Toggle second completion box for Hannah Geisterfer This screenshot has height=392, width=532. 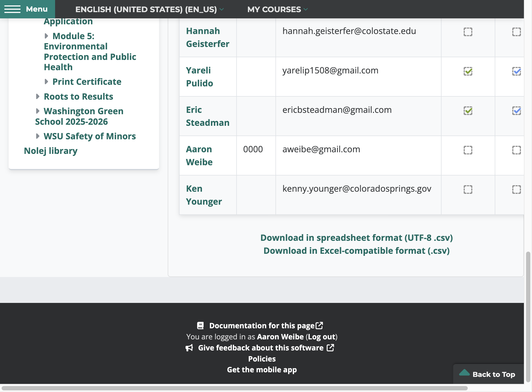click(x=517, y=32)
